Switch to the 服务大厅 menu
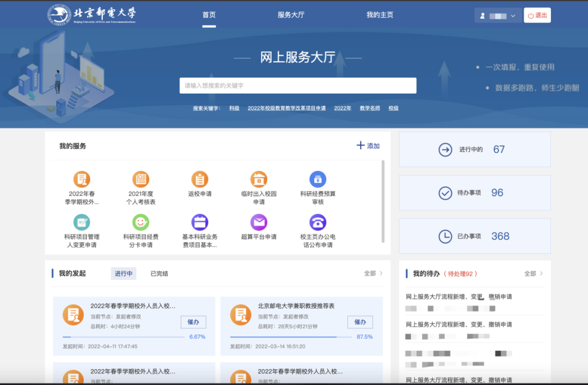This screenshot has width=588, height=385. click(x=291, y=15)
